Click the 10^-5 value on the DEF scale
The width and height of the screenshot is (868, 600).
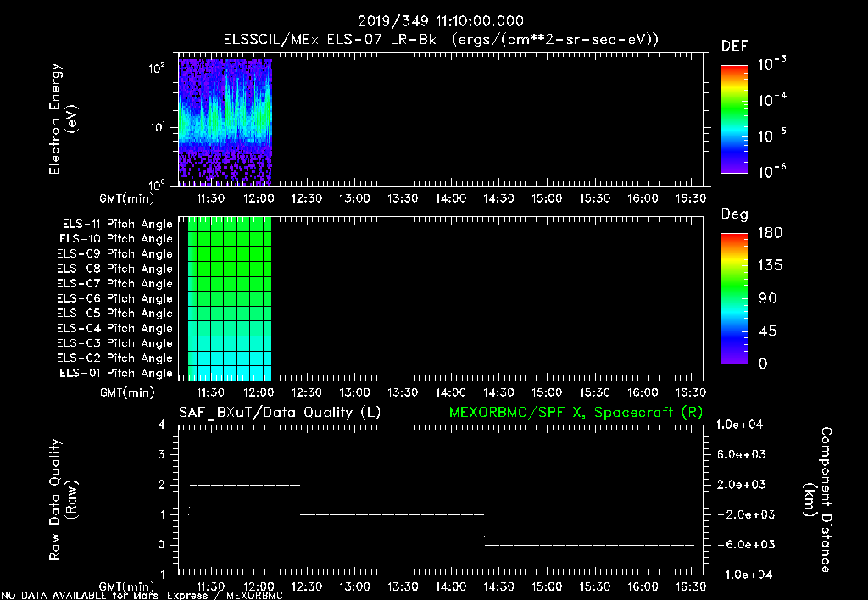point(771,136)
